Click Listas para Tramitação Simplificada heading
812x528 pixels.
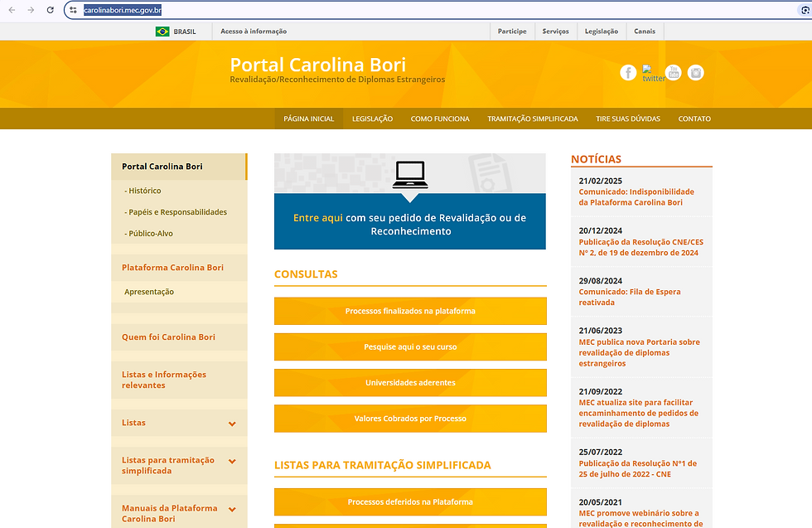tap(382, 465)
